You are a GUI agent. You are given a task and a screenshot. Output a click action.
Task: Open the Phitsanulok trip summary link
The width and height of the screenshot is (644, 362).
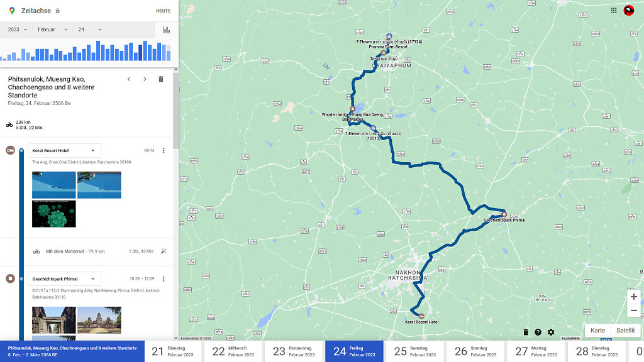72,351
